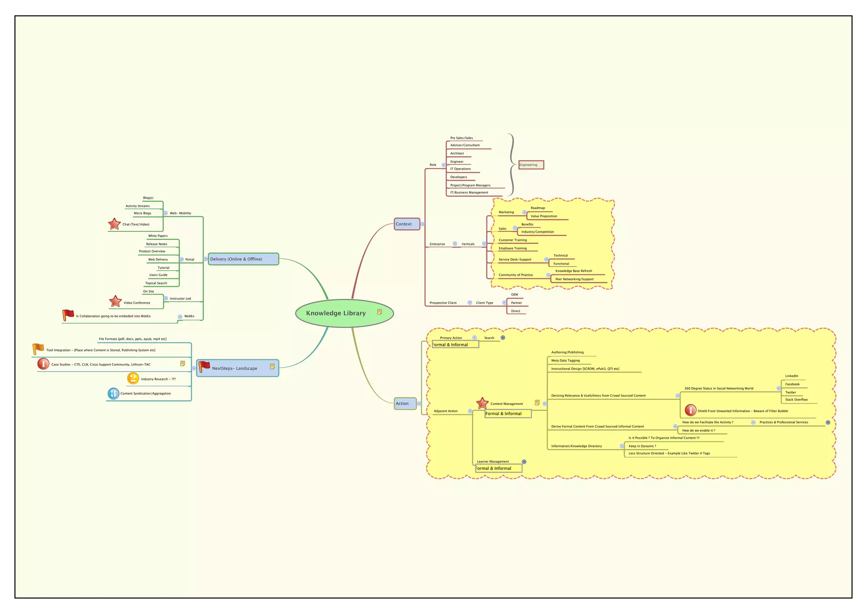Collapse the Action branch

(419, 404)
